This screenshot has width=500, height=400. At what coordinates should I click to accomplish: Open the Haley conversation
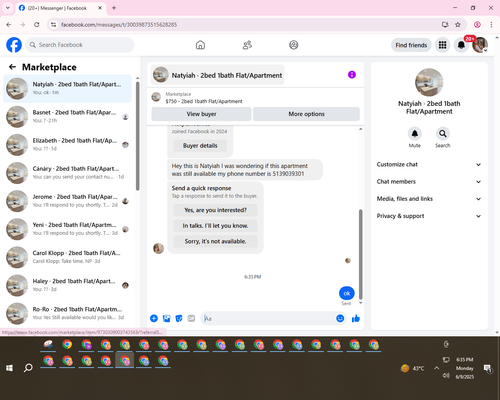point(67,285)
